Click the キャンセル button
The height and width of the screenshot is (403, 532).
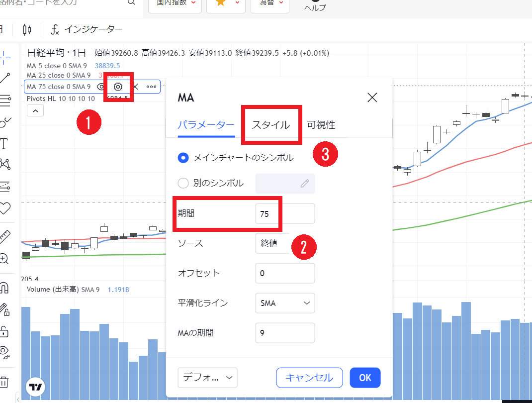coord(309,378)
